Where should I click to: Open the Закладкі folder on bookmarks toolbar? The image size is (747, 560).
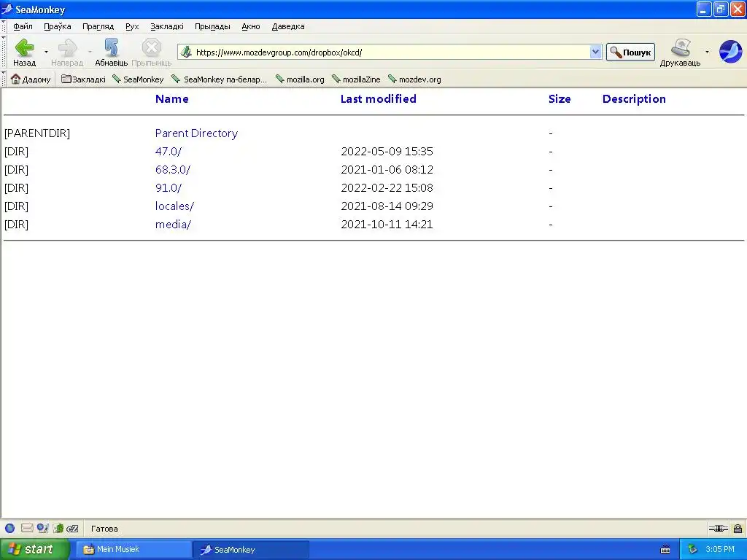(83, 79)
